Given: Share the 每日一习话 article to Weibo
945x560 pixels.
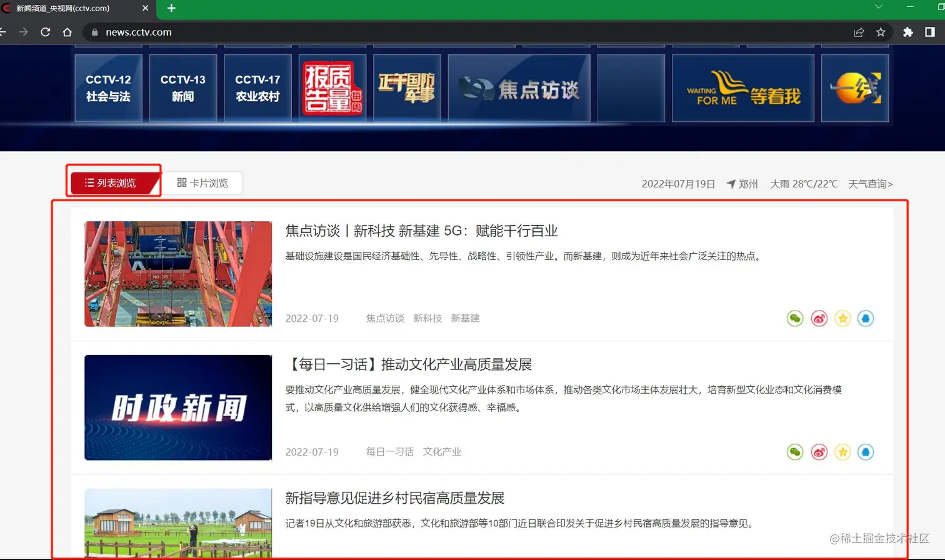Looking at the screenshot, I should (x=819, y=452).
